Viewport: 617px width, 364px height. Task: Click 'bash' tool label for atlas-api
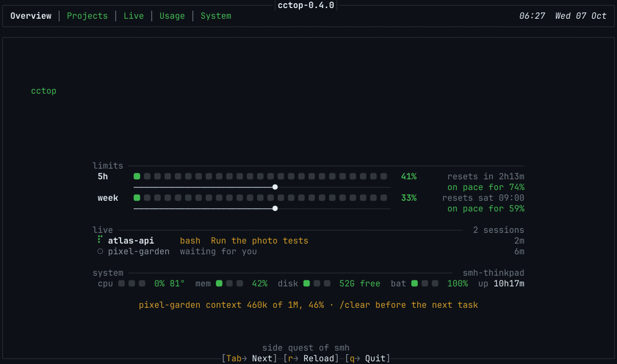pos(190,240)
